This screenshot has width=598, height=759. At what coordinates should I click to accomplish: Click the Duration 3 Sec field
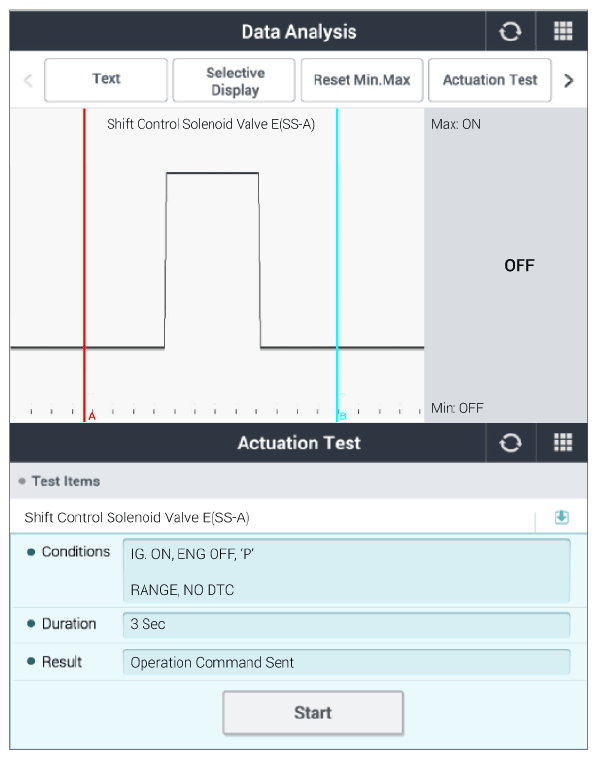[x=346, y=624]
